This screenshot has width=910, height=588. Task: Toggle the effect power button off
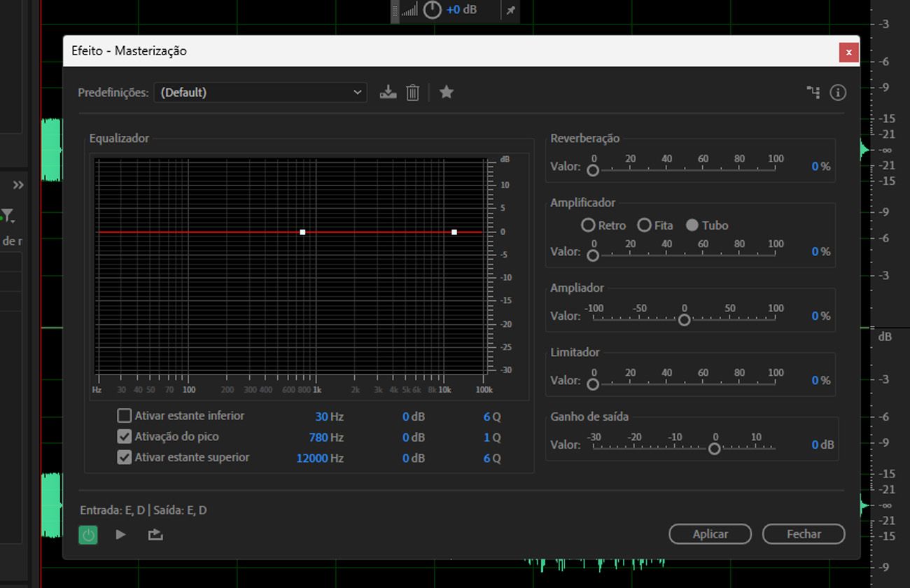pyautogui.click(x=88, y=534)
